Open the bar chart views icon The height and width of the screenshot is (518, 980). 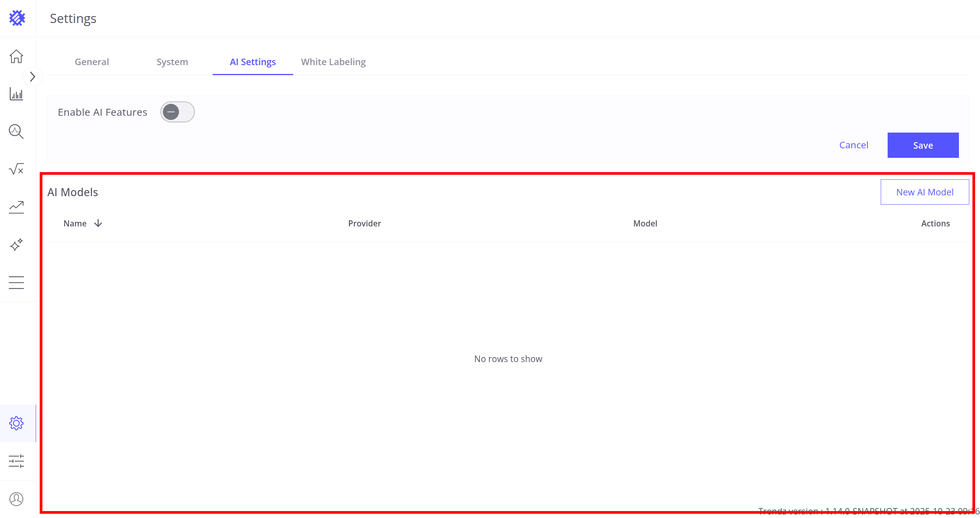[x=16, y=94]
